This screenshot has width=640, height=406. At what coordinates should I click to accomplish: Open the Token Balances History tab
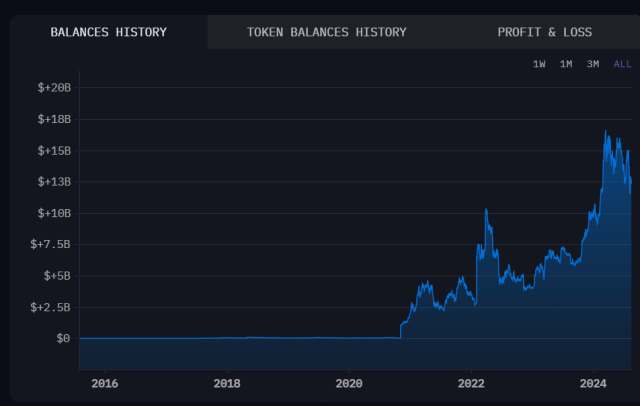[326, 32]
